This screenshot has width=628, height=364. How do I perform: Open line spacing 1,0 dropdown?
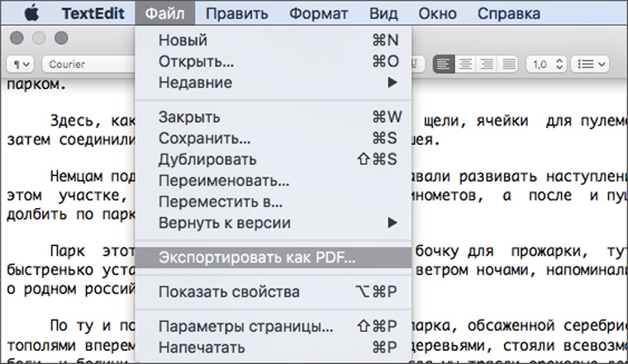tap(548, 64)
